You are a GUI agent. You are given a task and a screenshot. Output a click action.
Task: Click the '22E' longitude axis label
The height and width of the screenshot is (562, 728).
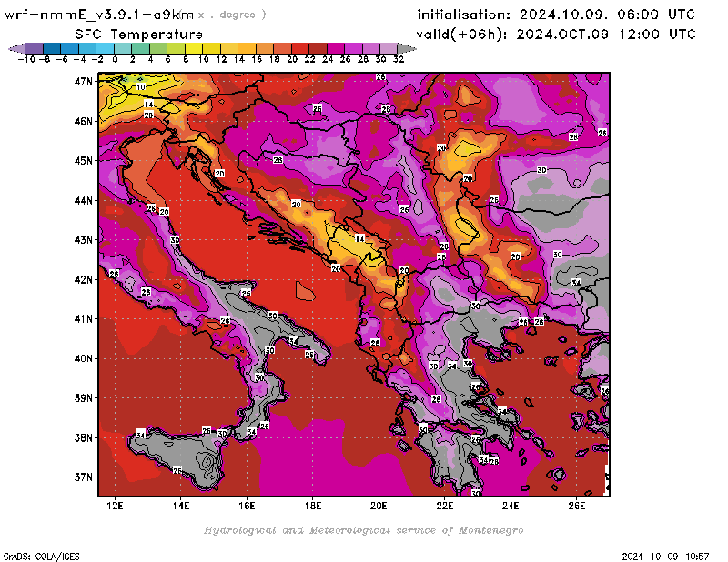[445, 506]
